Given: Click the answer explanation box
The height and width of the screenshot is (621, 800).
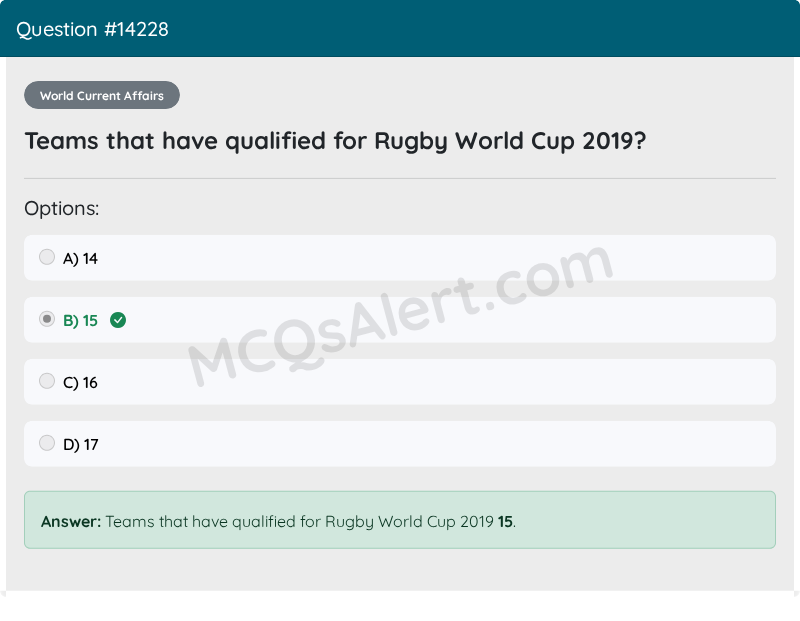Looking at the screenshot, I should coord(400,520).
